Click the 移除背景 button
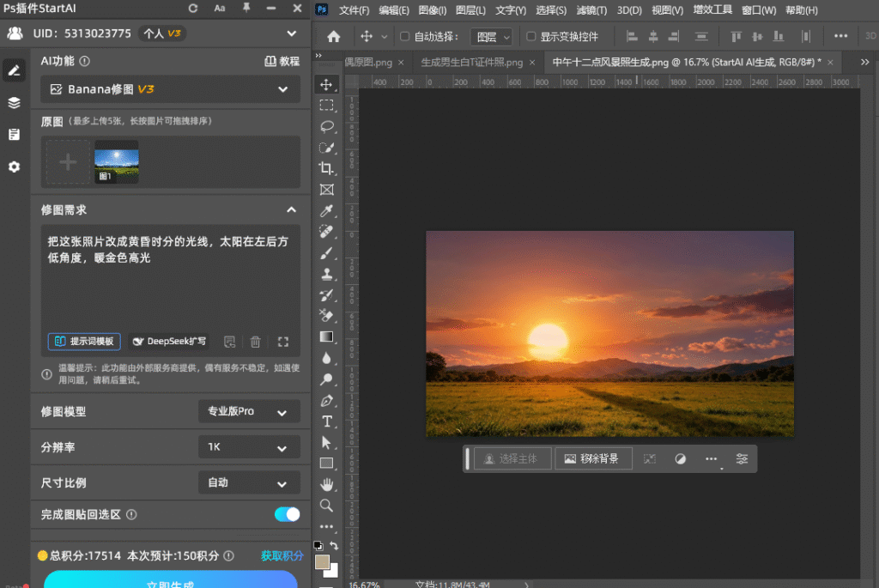 593,459
